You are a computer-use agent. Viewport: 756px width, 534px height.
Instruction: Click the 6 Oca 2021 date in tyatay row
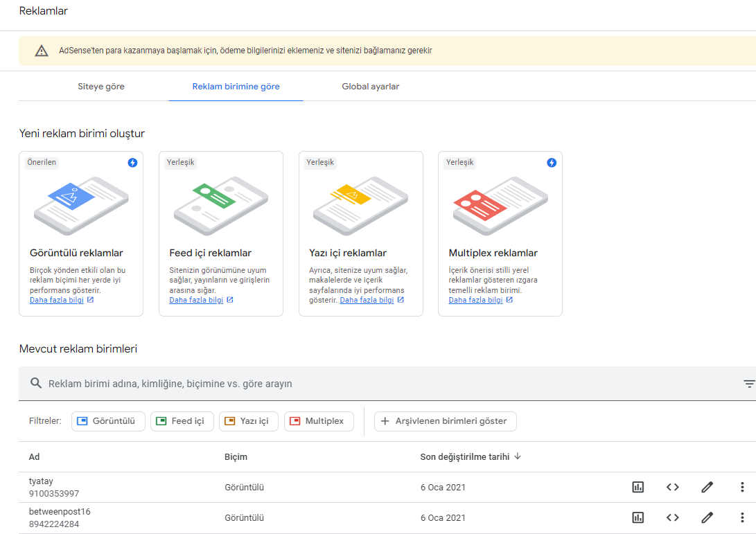(x=443, y=488)
